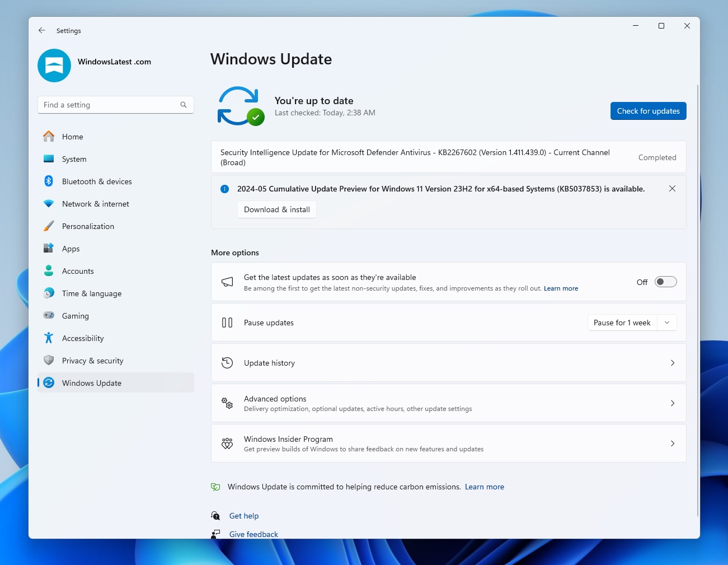The image size is (728, 565).
Task: Click the Accounts person icon
Action: point(49,270)
